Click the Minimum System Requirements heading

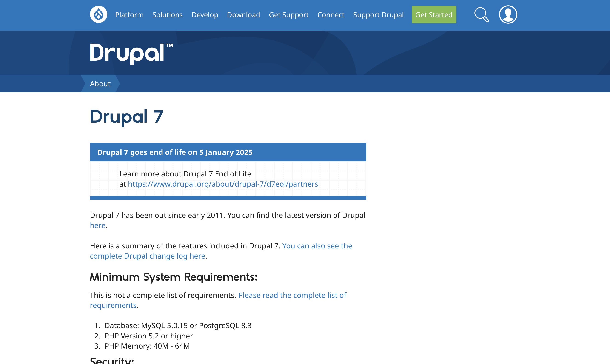tap(173, 277)
